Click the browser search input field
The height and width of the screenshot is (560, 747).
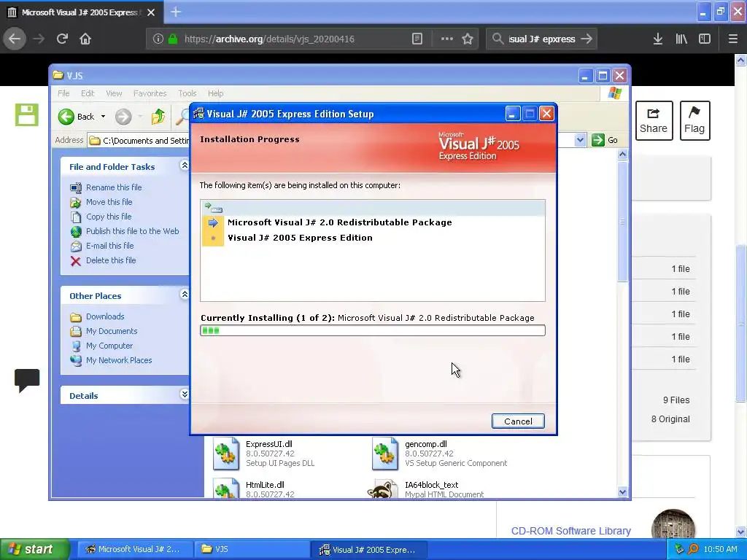pos(542,39)
